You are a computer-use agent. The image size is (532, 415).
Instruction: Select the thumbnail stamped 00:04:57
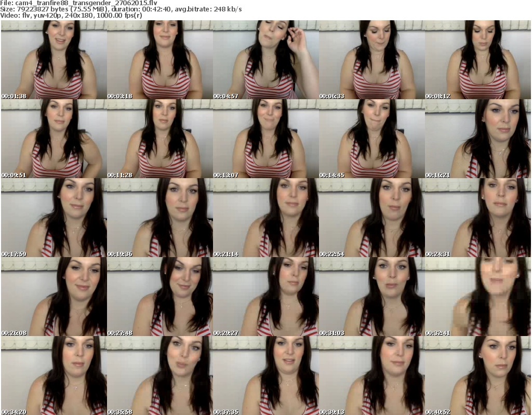[x=265, y=60]
